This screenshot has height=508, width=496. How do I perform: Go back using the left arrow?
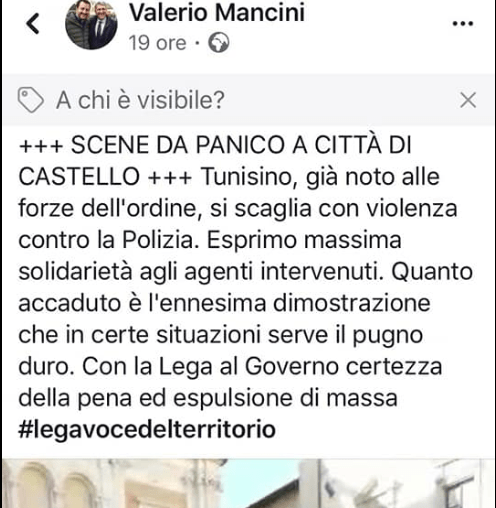33,24
